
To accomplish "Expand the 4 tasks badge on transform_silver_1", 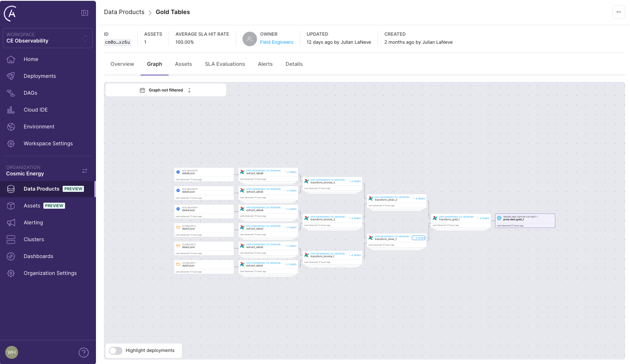I will 419,238.
